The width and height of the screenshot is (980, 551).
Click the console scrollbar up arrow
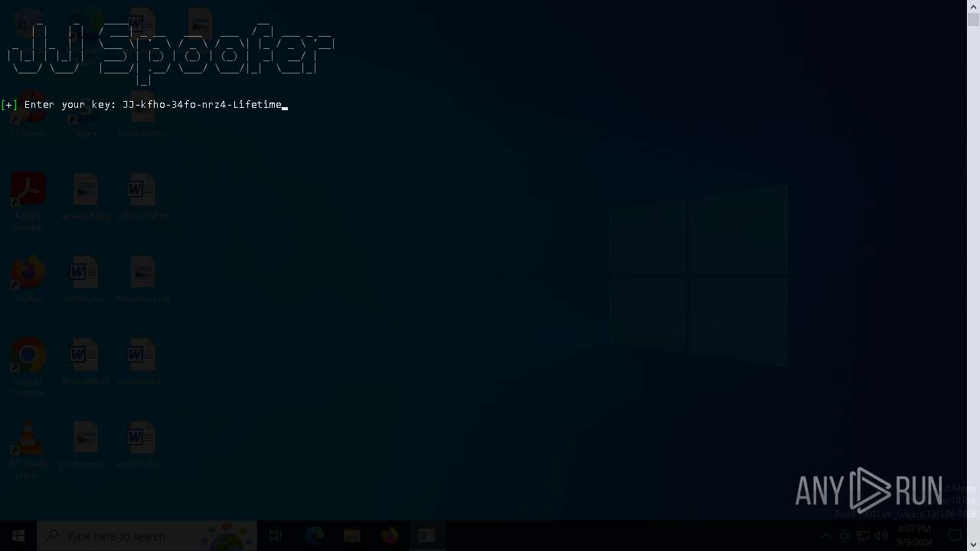click(x=974, y=6)
